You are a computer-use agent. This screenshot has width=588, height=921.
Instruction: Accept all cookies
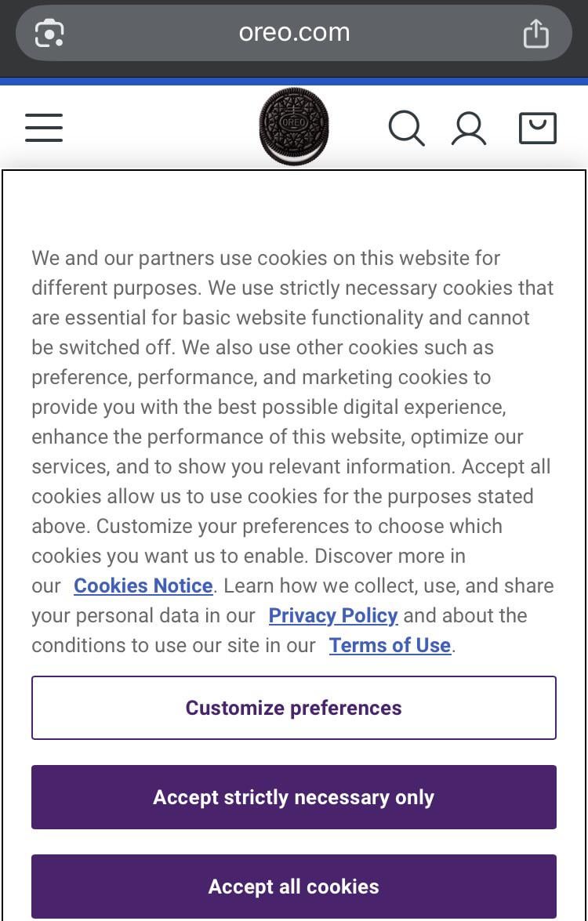(x=294, y=887)
